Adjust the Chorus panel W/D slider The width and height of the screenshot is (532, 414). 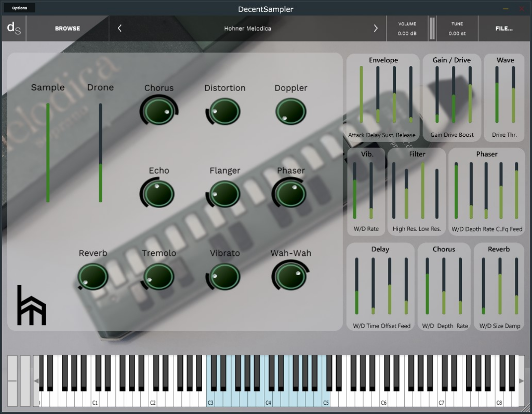[x=427, y=286]
